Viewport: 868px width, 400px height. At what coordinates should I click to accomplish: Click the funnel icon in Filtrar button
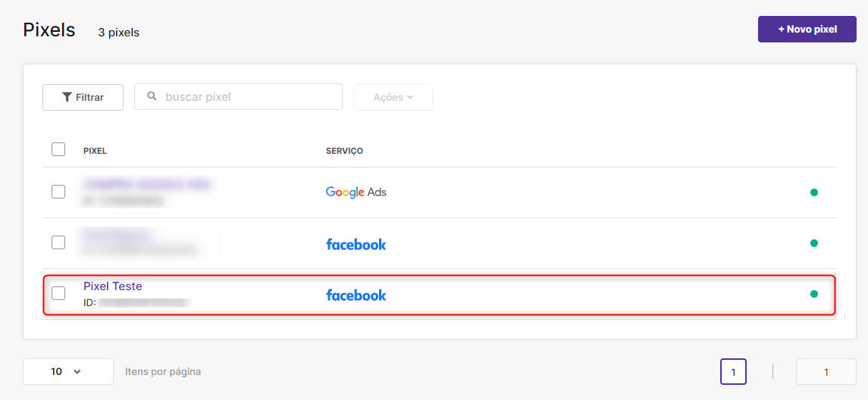(67, 98)
